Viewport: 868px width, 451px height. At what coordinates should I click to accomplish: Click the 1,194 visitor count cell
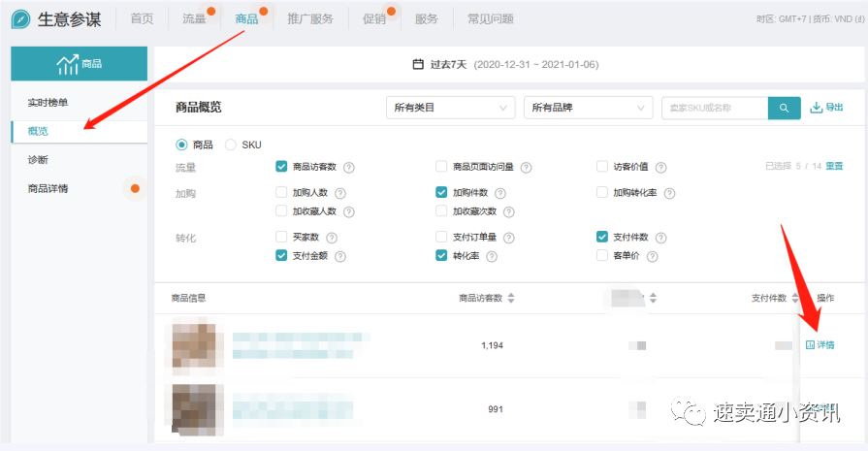pos(492,345)
